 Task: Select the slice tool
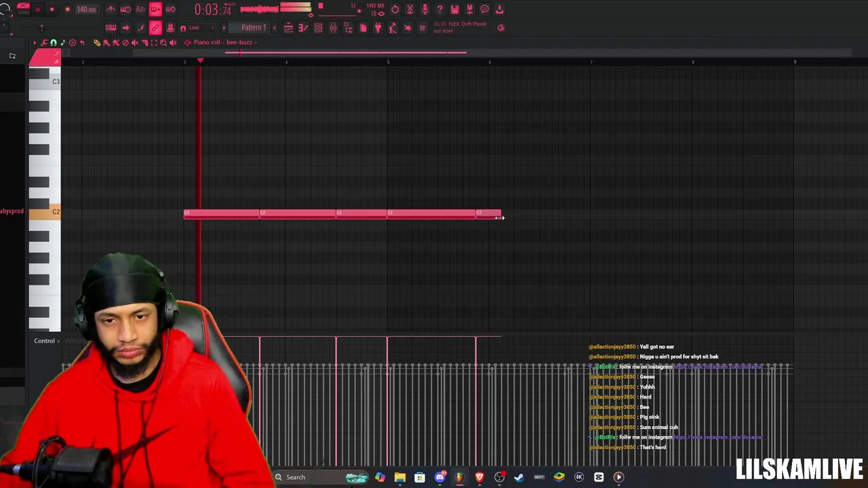144,43
